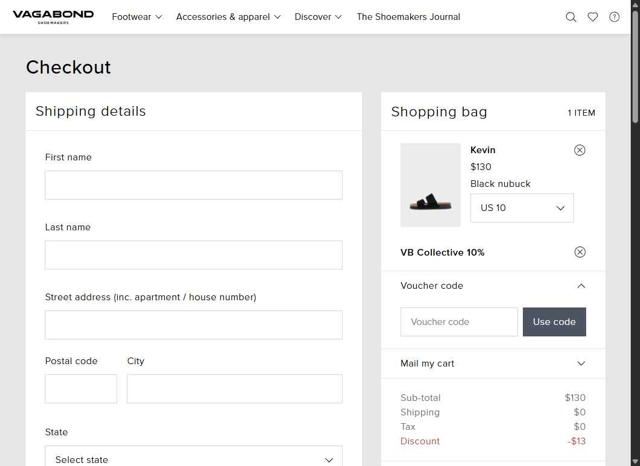
Task: Open the help question mark icon
Action: click(x=614, y=17)
